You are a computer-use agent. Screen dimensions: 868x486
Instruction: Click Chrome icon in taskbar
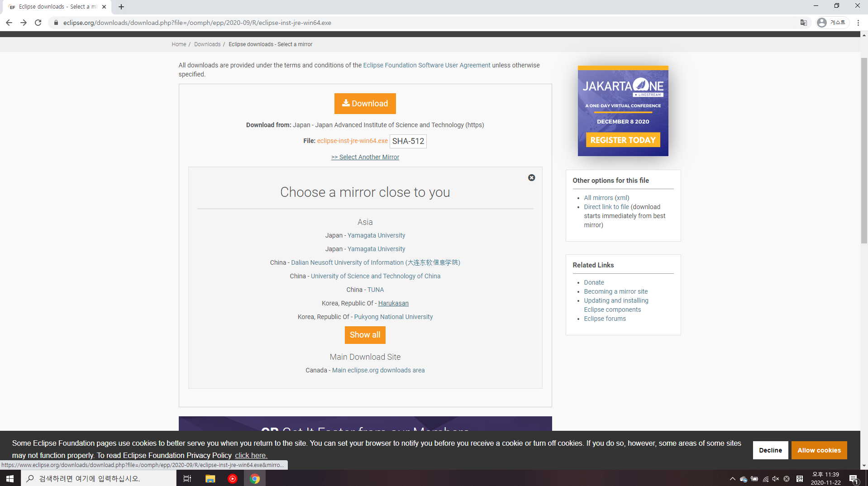click(255, 478)
